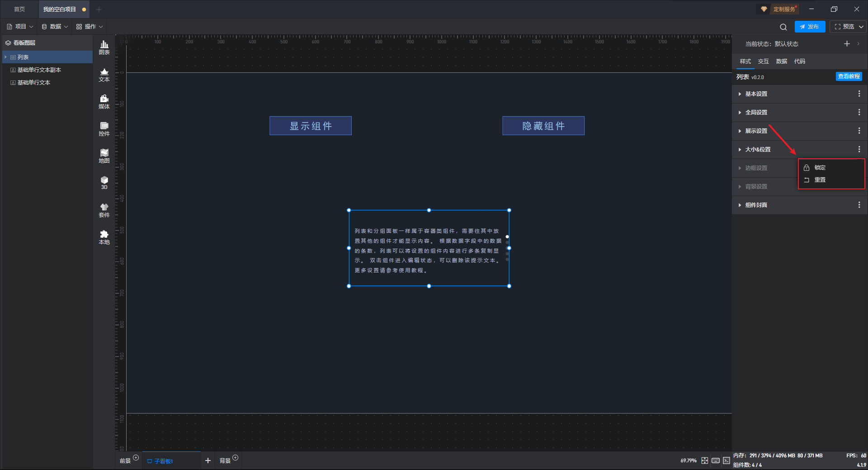Open the 预览 dropdown arrow
Image resolution: width=868 pixels, height=470 pixels.
pos(861,27)
